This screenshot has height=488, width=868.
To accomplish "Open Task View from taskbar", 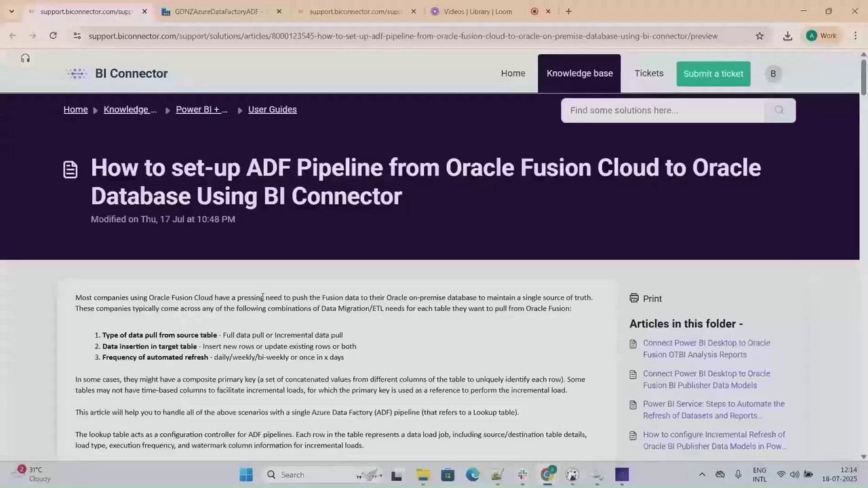I will (397, 474).
